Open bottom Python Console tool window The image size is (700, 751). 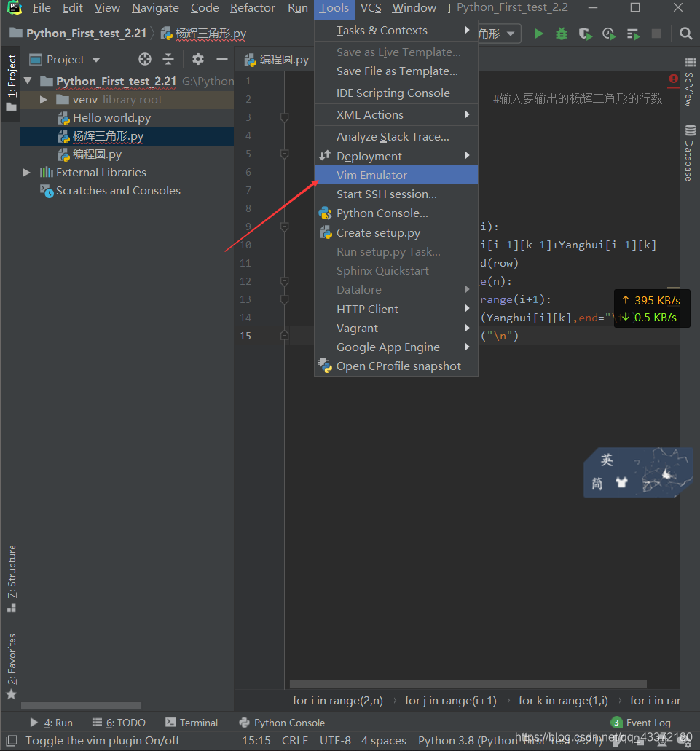click(282, 723)
